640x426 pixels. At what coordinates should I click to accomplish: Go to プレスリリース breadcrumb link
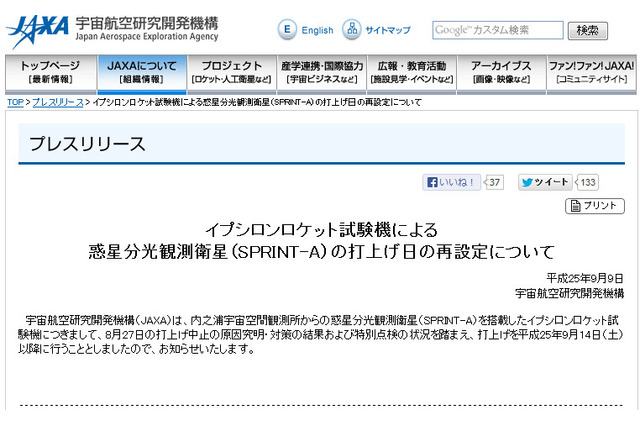[x=58, y=102]
